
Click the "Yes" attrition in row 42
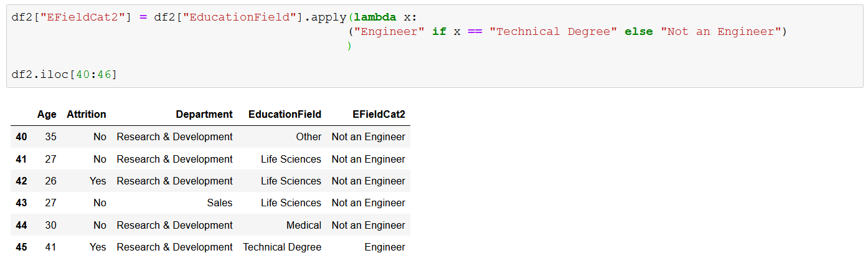tap(98, 181)
